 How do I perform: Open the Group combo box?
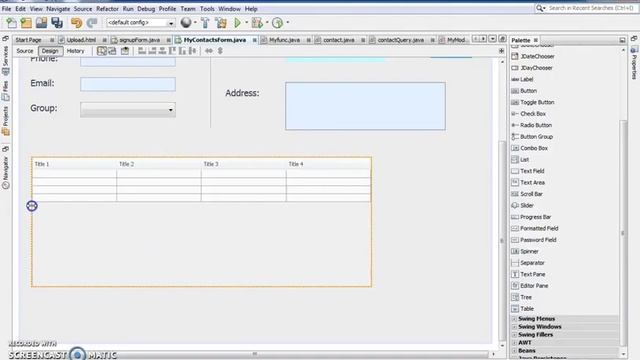point(128,110)
